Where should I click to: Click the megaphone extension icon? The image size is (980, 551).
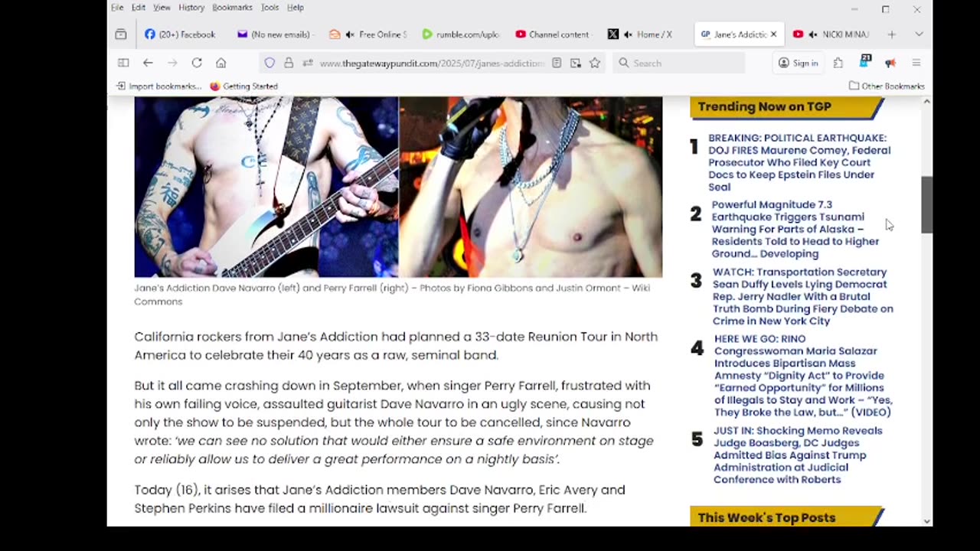pos(890,63)
